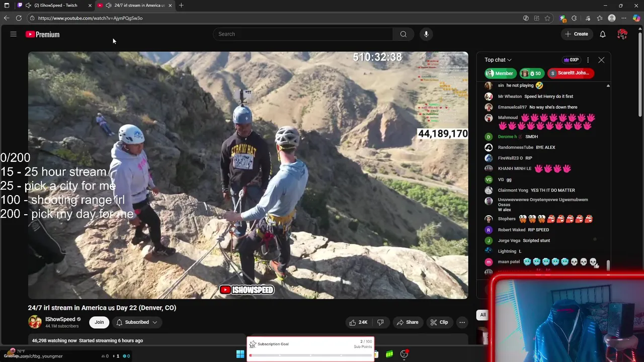Open IShowSpeed channel avatar

click(35, 322)
